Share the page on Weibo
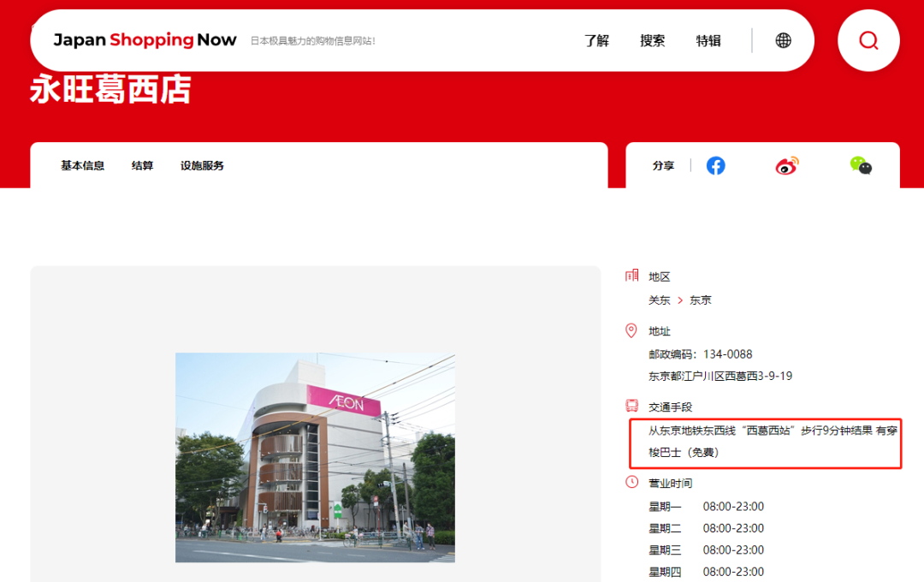Image resolution: width=924 pixels, height=582 pixels. pyautogui.click(x=787, y=166)
